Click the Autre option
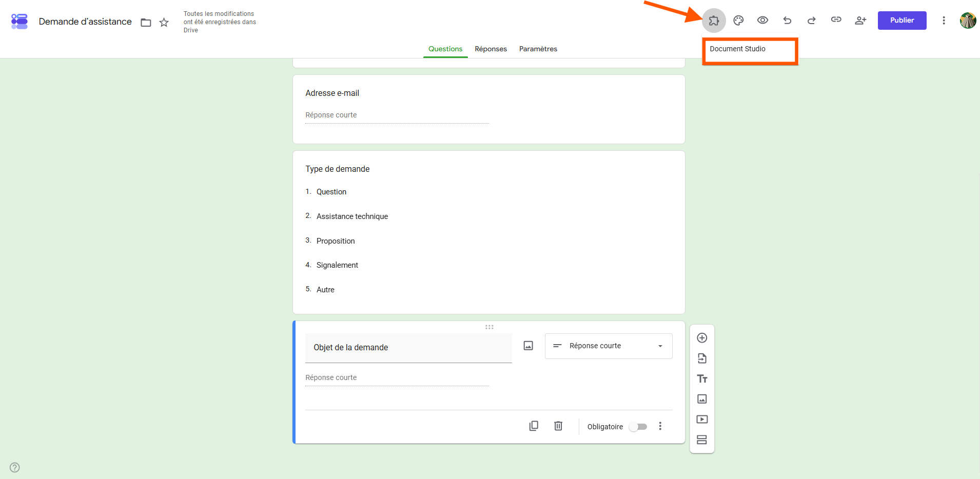980x479 pixels. tap(325, 290)
